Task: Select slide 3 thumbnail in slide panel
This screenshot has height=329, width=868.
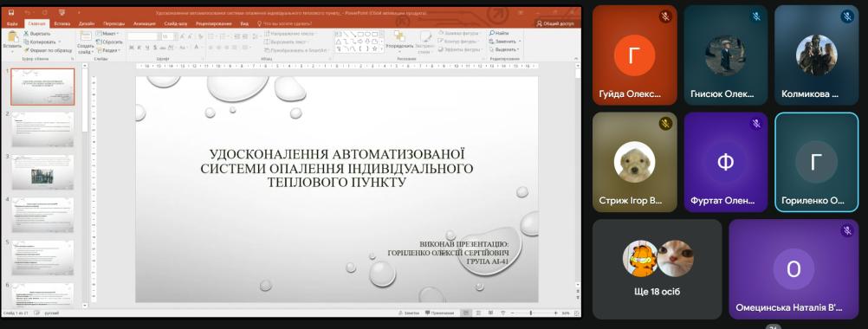Action: (42, 172)
